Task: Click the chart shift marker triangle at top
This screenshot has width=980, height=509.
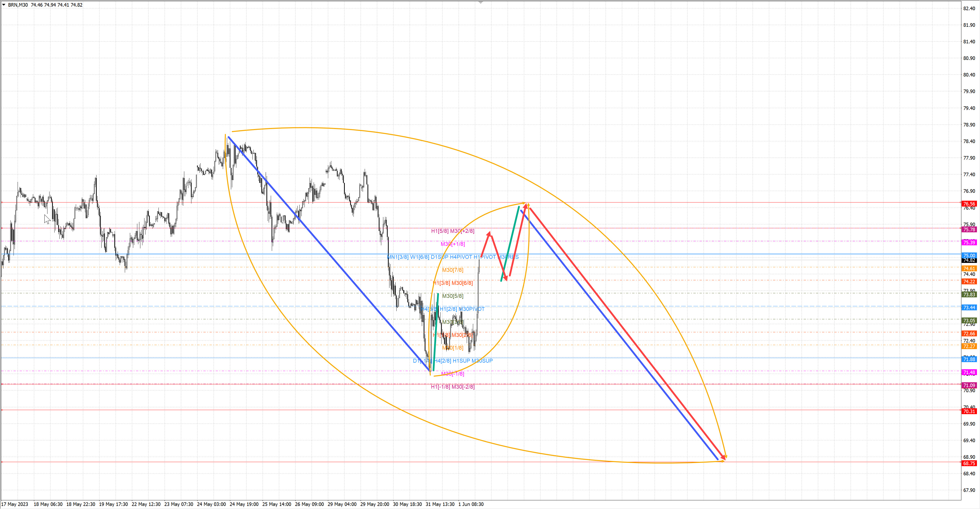Action: click(481, 3)
